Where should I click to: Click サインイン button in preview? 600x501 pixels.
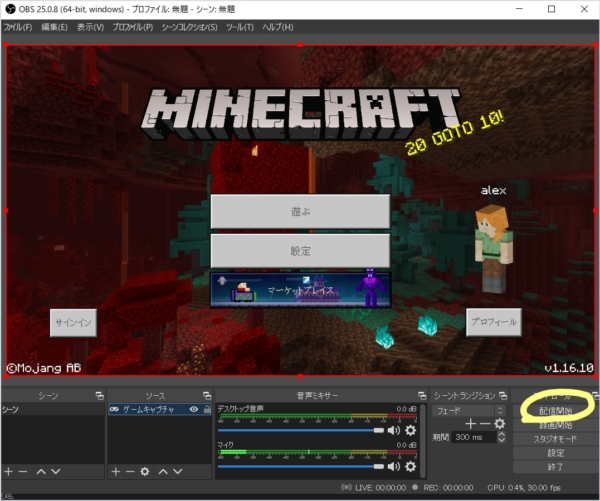pyautogui.click(x=73, y=323)
